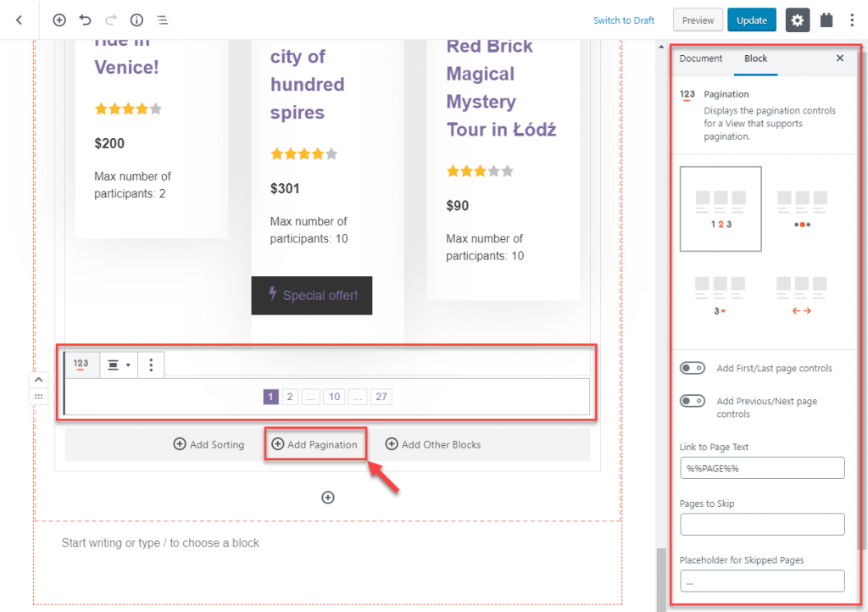Click the $90 price text
The height and width of the screenshot is (612, 868).
click(x=457, y=206)
